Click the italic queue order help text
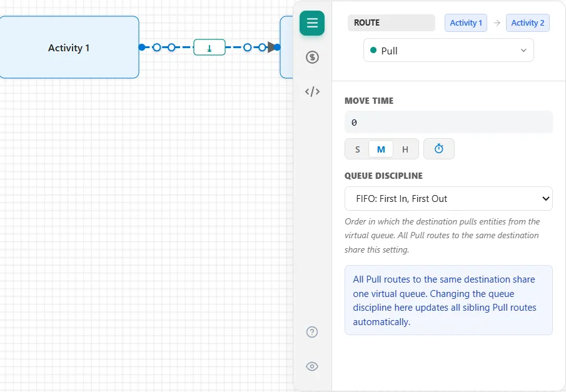This screenshot has height=392, width=566. click(x=442, y=235)
